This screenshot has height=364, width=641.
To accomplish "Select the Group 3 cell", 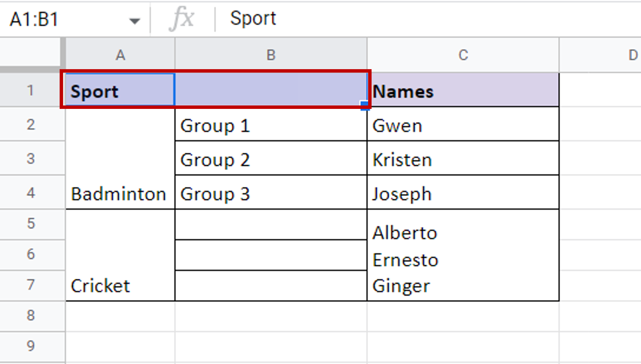I will point(271,193).
